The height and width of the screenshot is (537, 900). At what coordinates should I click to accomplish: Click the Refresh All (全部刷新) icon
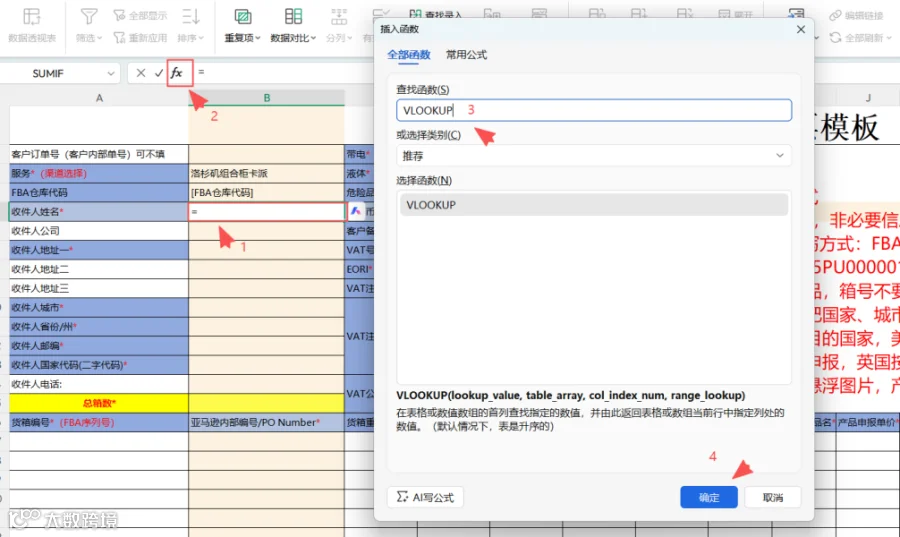click(836, 38)
